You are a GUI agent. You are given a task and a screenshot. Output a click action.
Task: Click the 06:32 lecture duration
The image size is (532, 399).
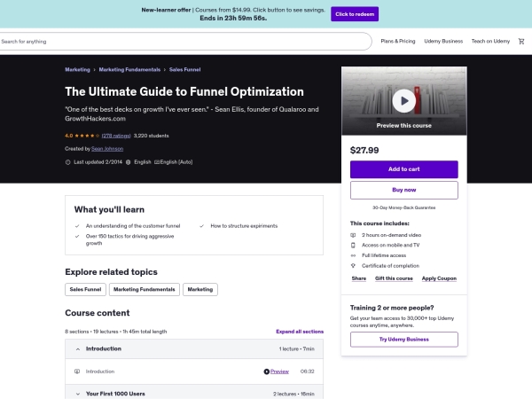307,372
